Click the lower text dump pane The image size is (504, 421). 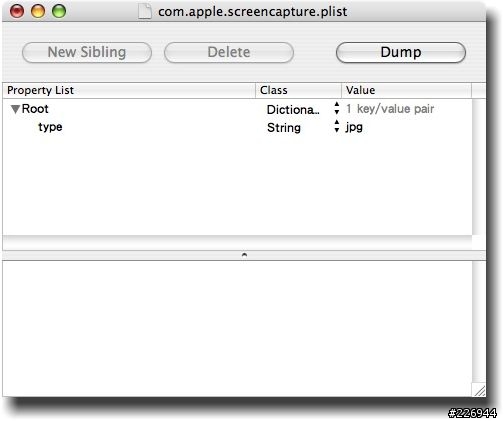pos(237,328)
